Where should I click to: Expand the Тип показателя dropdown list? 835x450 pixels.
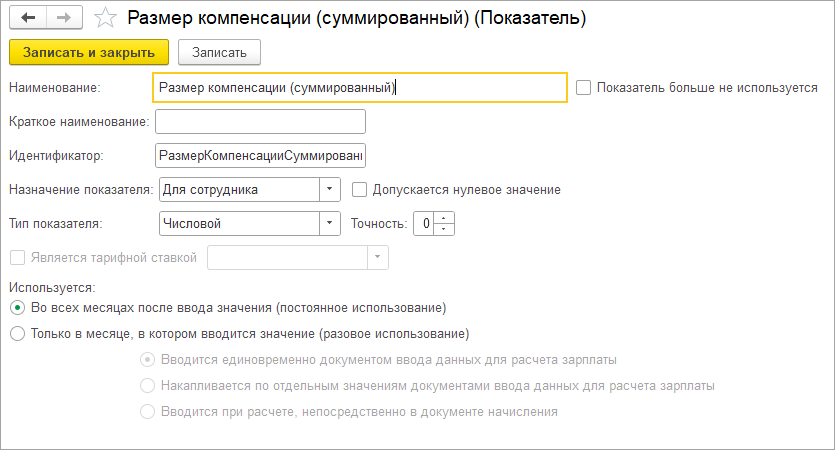click(330, 224)
